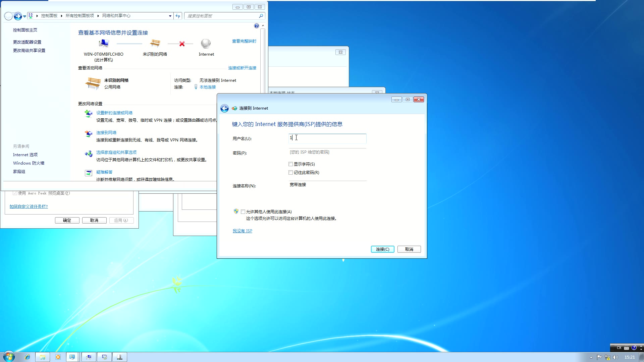Click 取消 in the taskbar properties dialog
The height and width of the screenshot is (362, 644).
94,221
